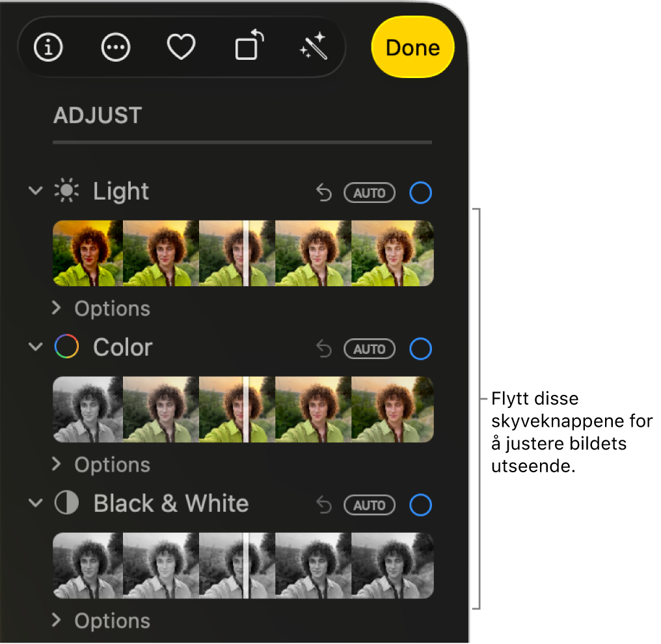Toggle the Color adjustment circle

pos(421,349)
